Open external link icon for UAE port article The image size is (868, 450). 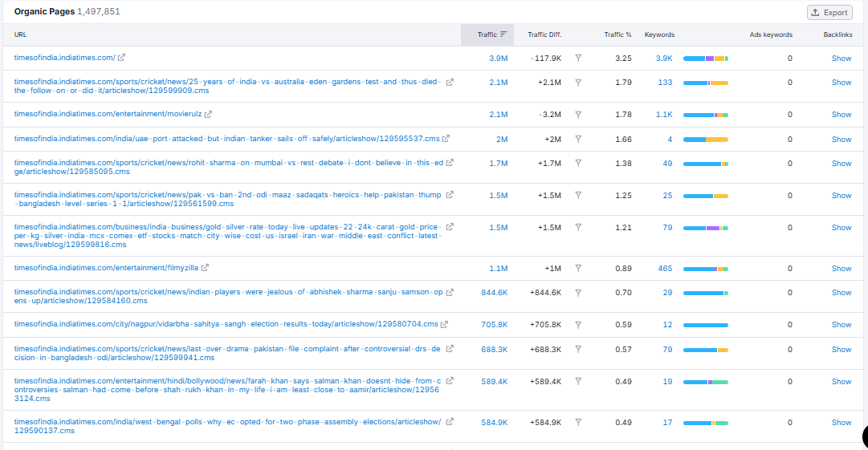click(x=446, y=139)
